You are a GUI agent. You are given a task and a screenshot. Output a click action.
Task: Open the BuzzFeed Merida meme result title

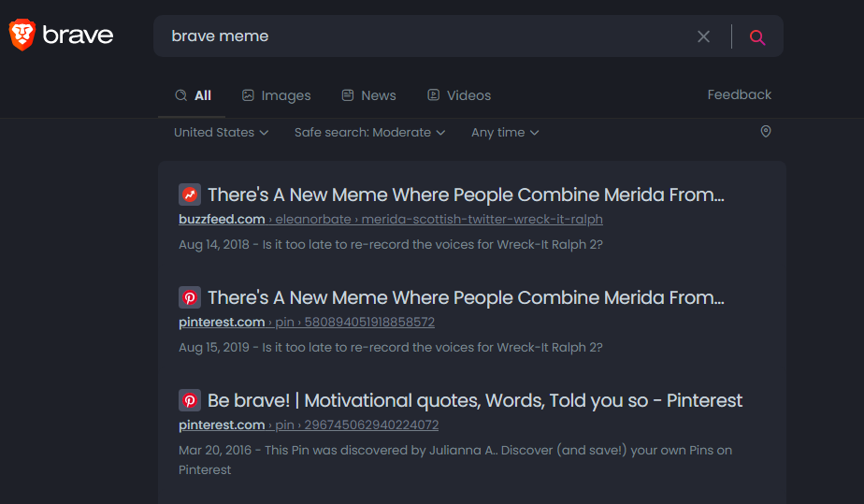466,194
